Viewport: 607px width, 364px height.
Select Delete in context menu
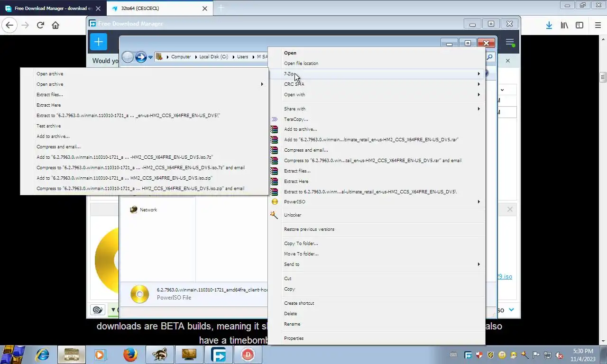pyautogui.click(x=290, y=313)
